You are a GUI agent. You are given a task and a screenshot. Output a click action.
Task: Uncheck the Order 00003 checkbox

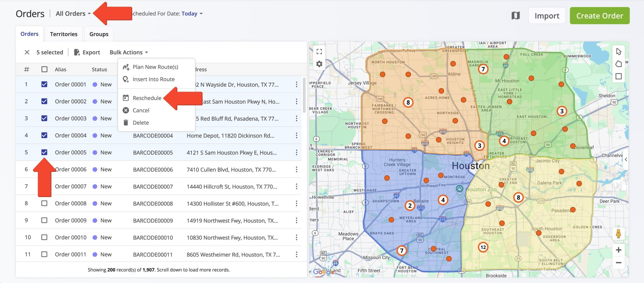pos(44,118)
